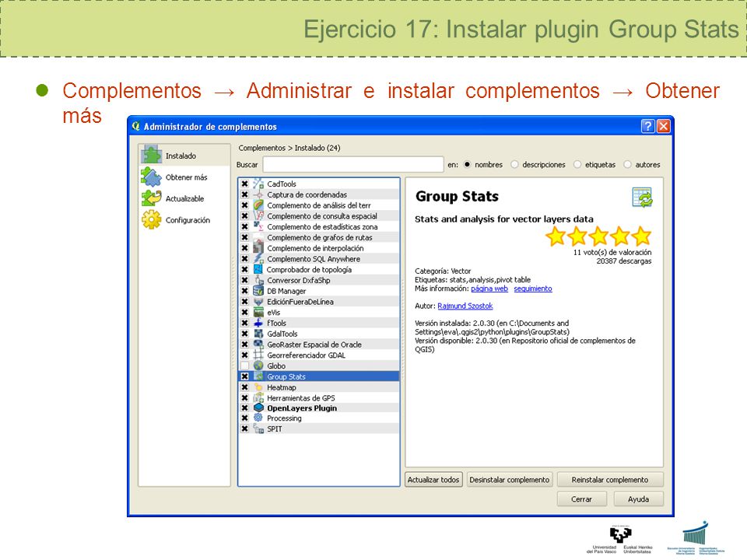Switch to the Obtener más tab
The image size is (747, 560).
click(x=184, y=177)
